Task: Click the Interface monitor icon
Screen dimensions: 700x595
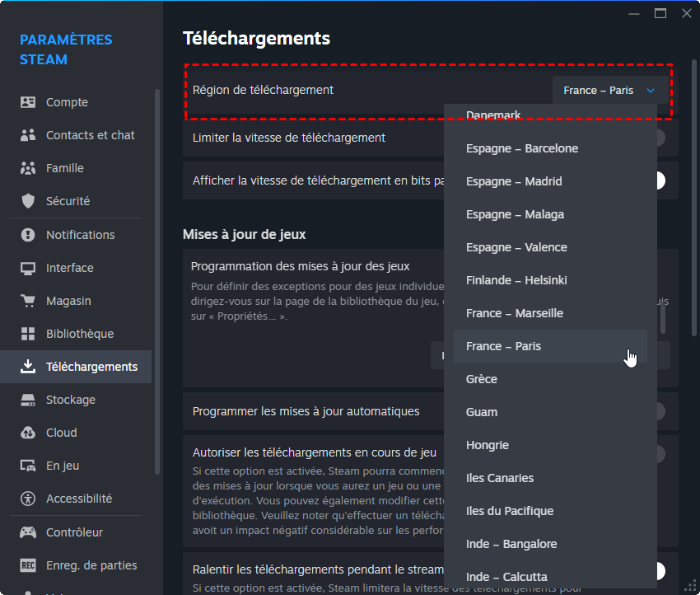Action: click(x=28, y=268)
